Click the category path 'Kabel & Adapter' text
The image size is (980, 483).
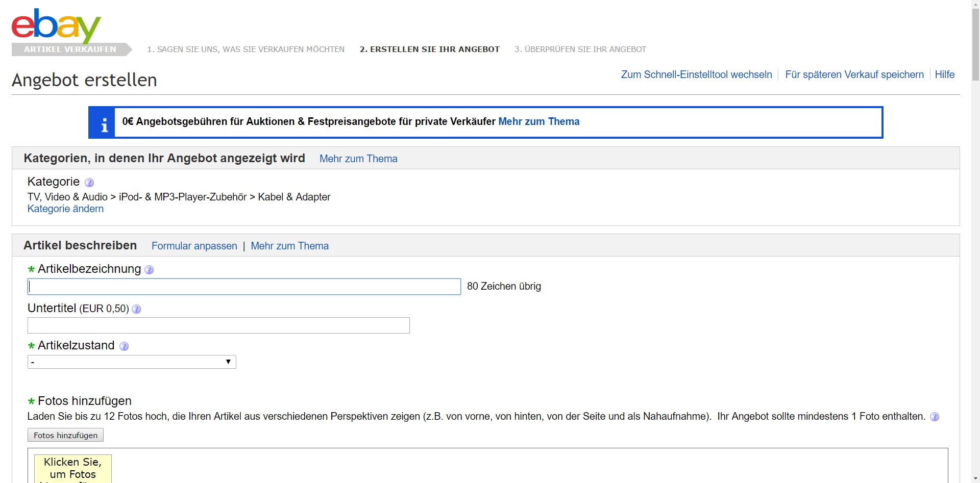(x=294, y=197)
